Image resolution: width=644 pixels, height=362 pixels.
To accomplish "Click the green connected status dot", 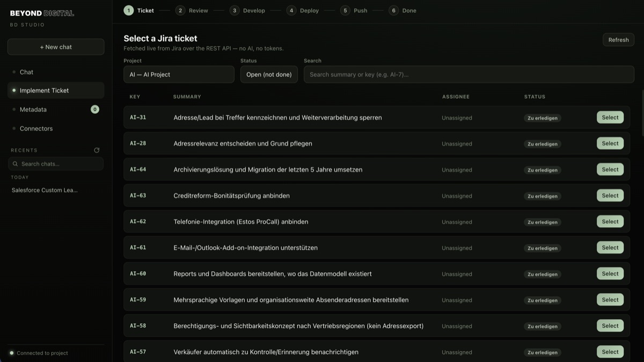I will click(11, 353).
